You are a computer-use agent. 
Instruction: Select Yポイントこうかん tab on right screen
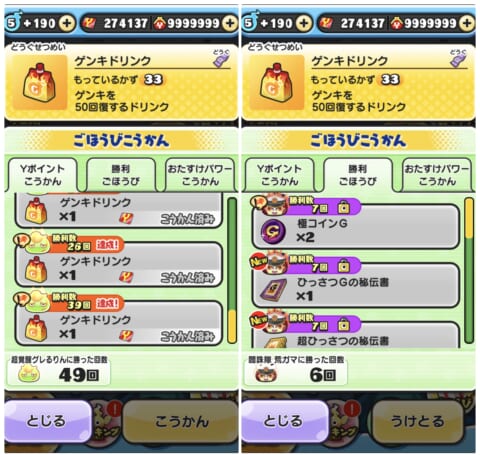tap(279, 175)
